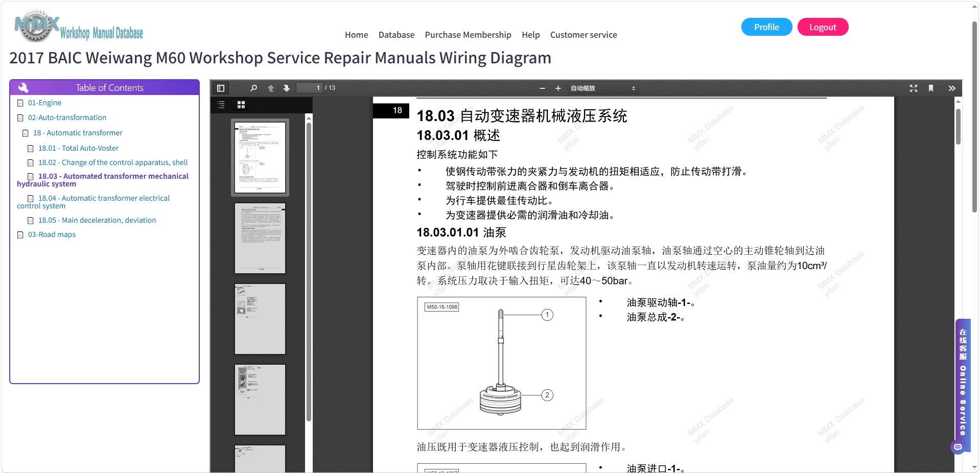
Task: Zoom in with the plus icon
Action: coord(558,88)
